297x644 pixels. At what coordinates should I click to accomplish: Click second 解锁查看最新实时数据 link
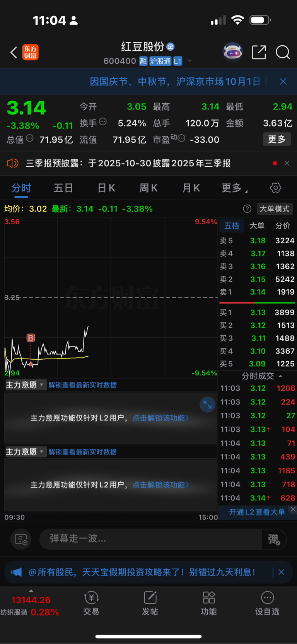point(82,452)
